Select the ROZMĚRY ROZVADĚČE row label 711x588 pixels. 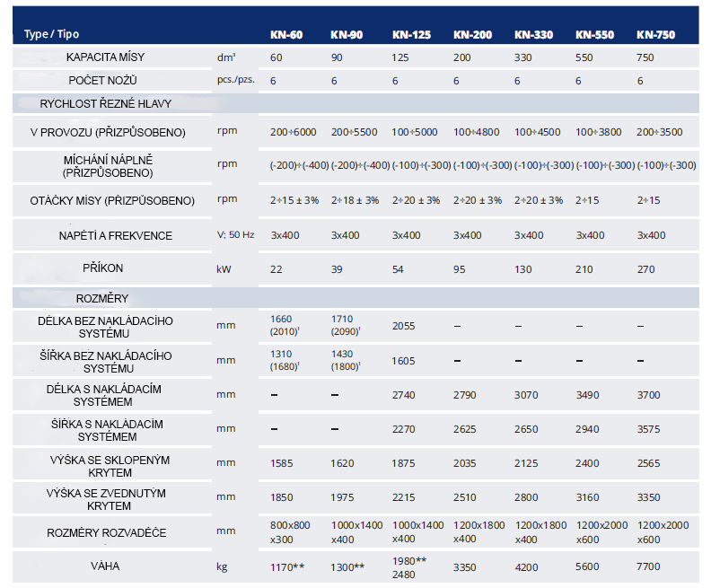(x=106, y=533)
